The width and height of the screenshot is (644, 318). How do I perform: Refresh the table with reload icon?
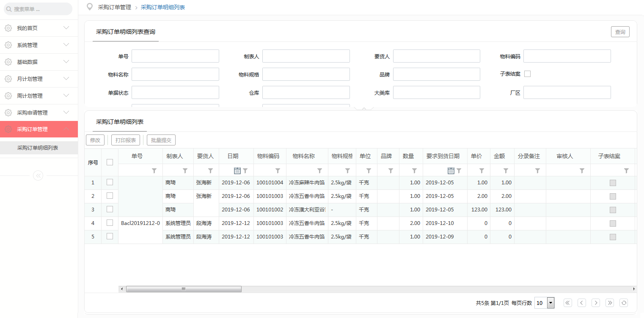pos(624,302)
